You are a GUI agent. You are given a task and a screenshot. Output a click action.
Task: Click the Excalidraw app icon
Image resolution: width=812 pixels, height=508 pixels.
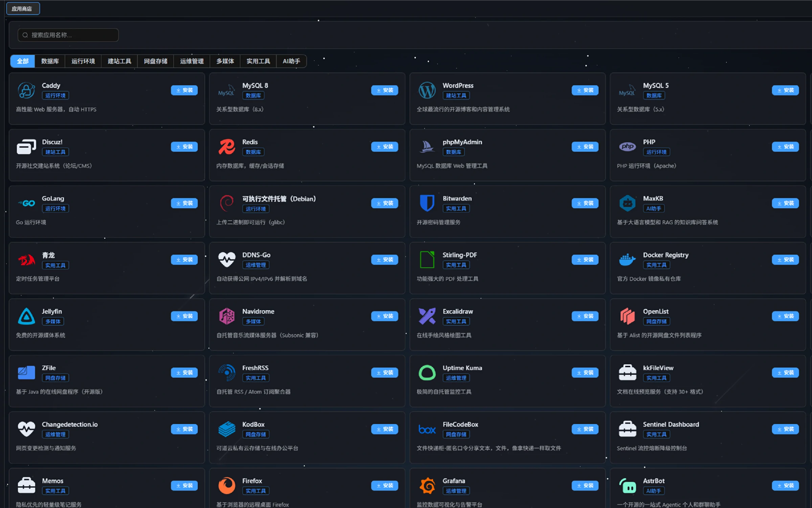pyautogui.click(x=427, y=316)
